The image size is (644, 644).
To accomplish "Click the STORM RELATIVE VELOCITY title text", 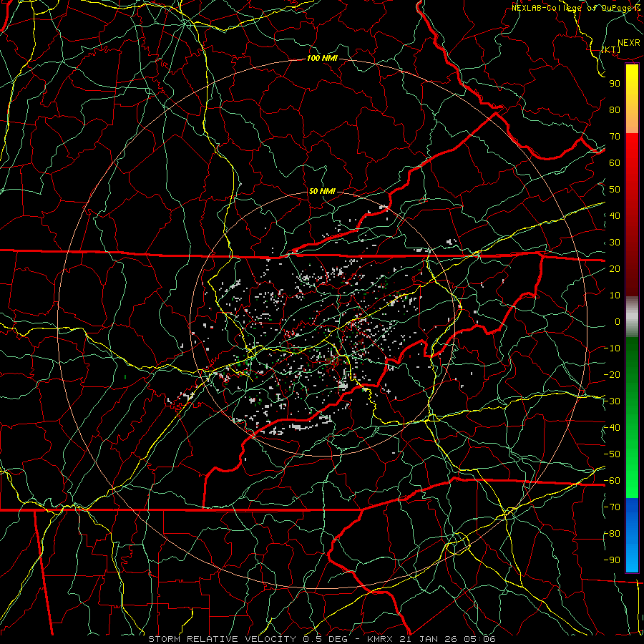I will coord(224,639).
